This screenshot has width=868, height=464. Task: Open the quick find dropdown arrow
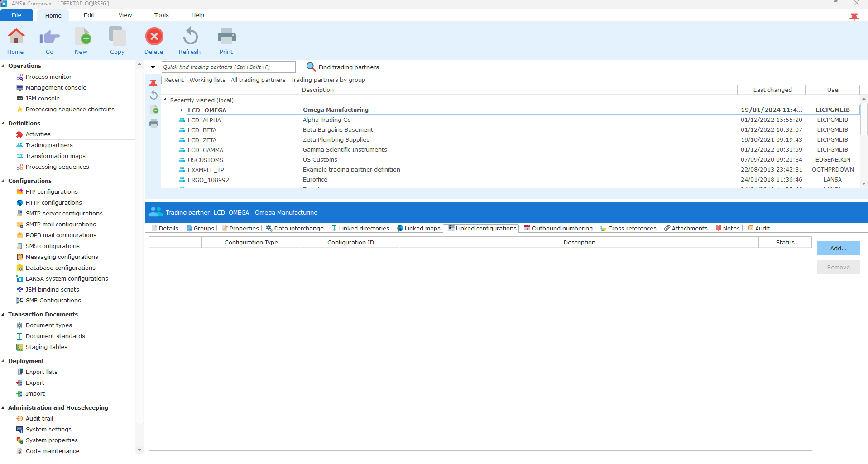[153, 67]
